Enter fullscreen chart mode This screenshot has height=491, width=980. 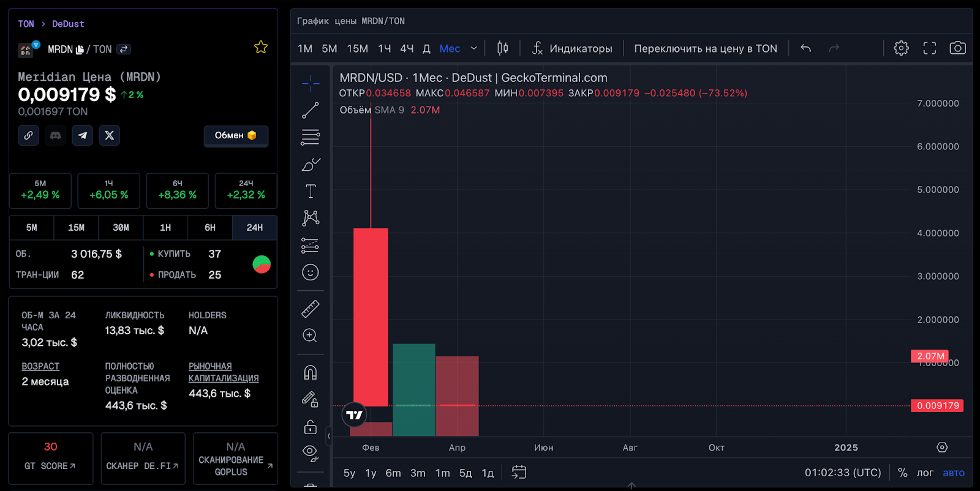(930, 48)
